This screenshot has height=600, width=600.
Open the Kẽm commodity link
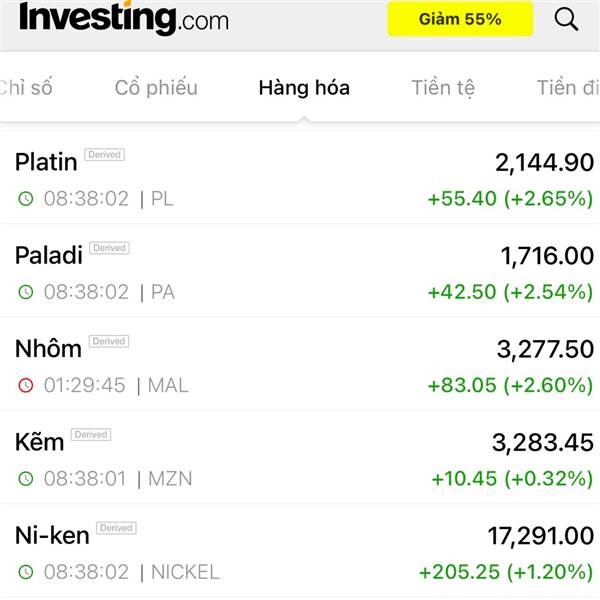39,442
